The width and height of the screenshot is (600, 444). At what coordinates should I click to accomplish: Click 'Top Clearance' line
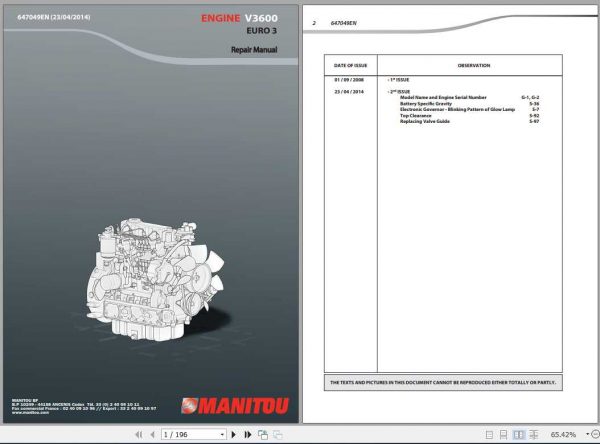pos(416,116)
